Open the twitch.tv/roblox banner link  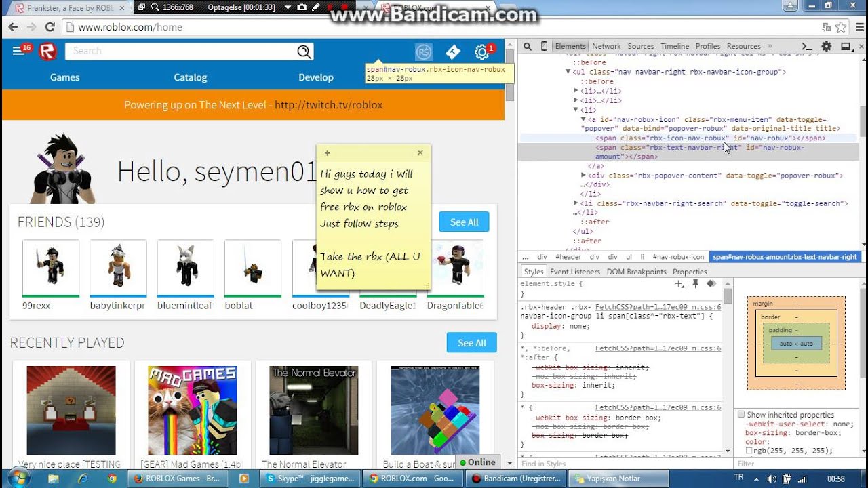pos(329,105)
